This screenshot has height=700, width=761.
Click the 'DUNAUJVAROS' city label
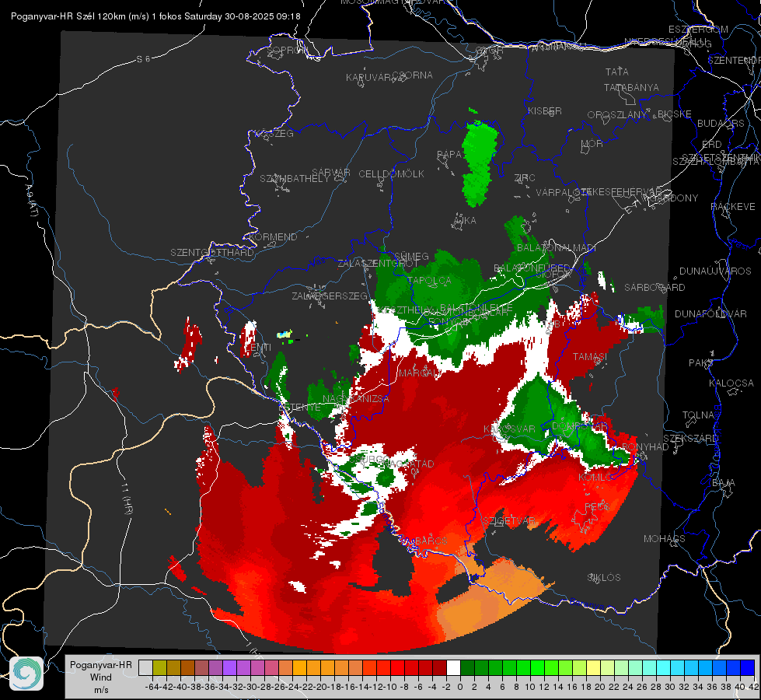[x=715, y=271]
